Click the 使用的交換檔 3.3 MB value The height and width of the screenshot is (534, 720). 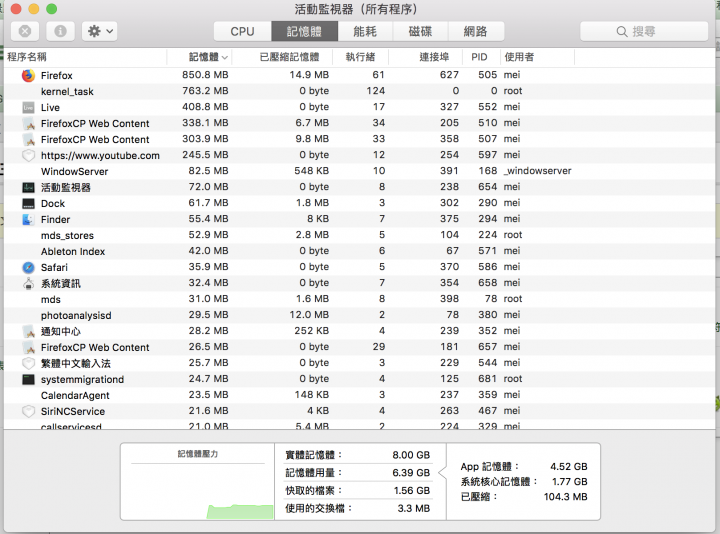click(x=414, y=508)
